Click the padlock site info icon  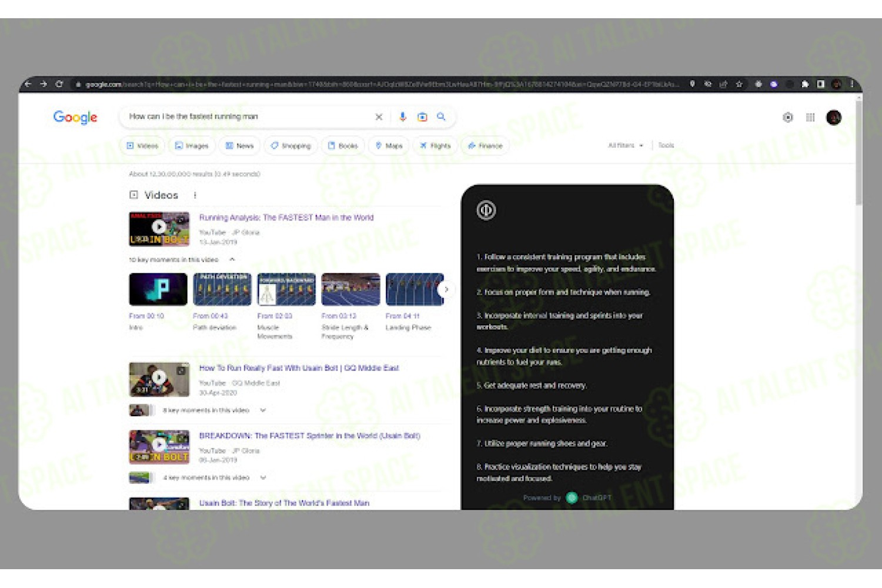(78, 85)
